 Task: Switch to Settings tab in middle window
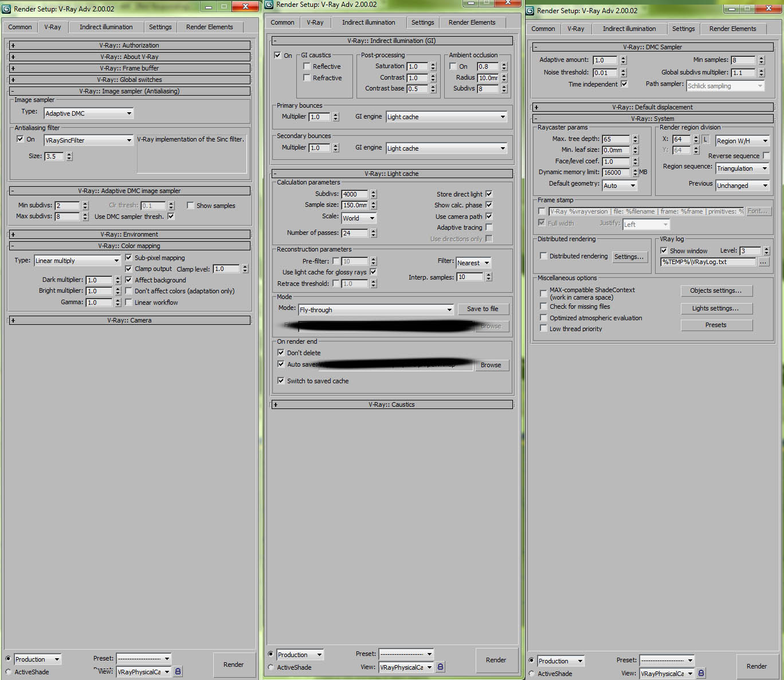point(423,22)
